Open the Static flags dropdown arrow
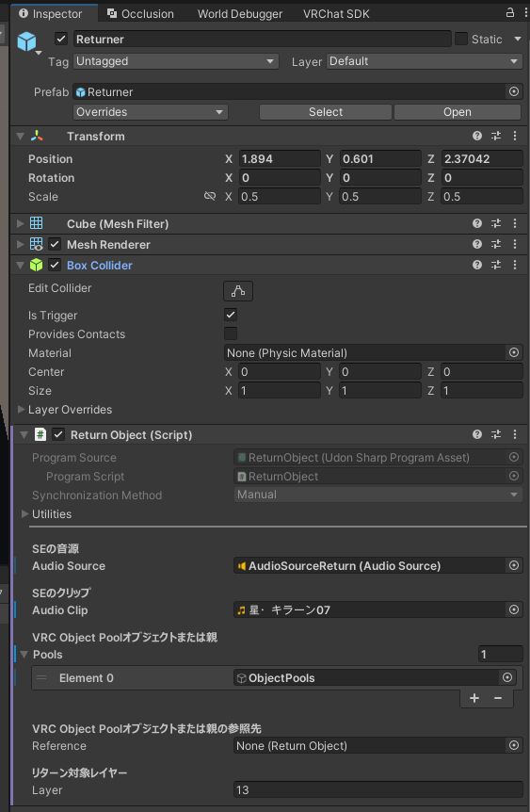Screen dimensions: 530x812 point(517,39)
